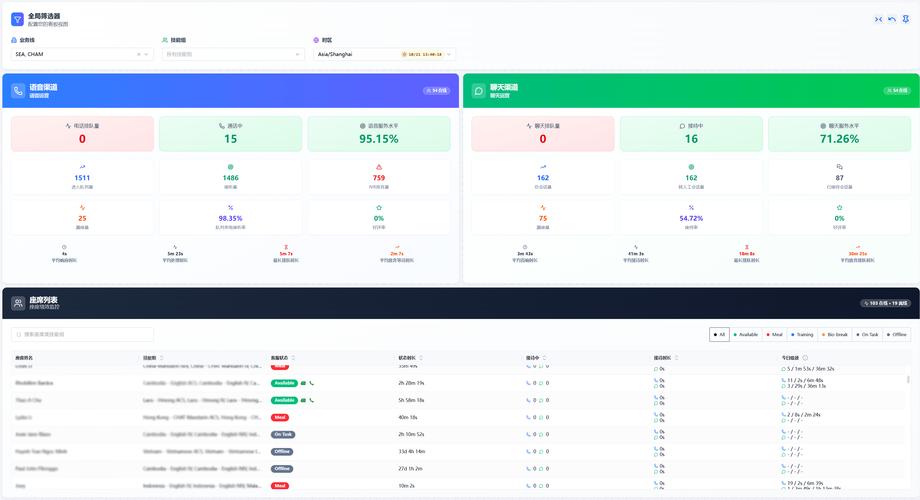The height and width of the screenshot is (500, 920).
Task: Click the 2h 10m 52s duration cell
Action: (411, 435)
